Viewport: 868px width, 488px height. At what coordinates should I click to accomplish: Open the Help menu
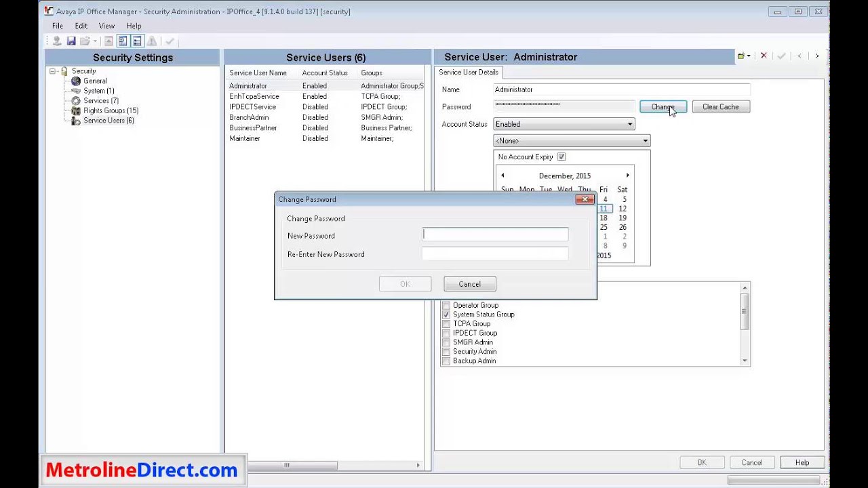(x=134, y=26)
